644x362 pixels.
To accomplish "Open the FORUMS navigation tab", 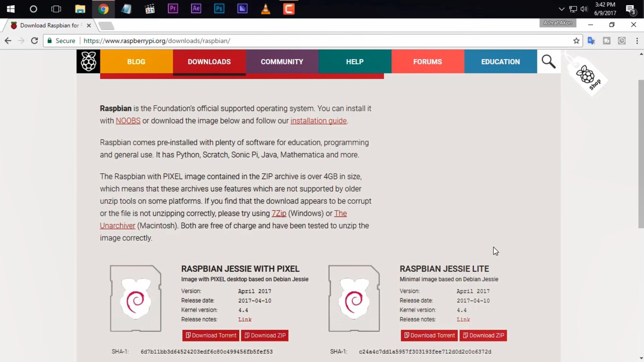I will point(427,62).
